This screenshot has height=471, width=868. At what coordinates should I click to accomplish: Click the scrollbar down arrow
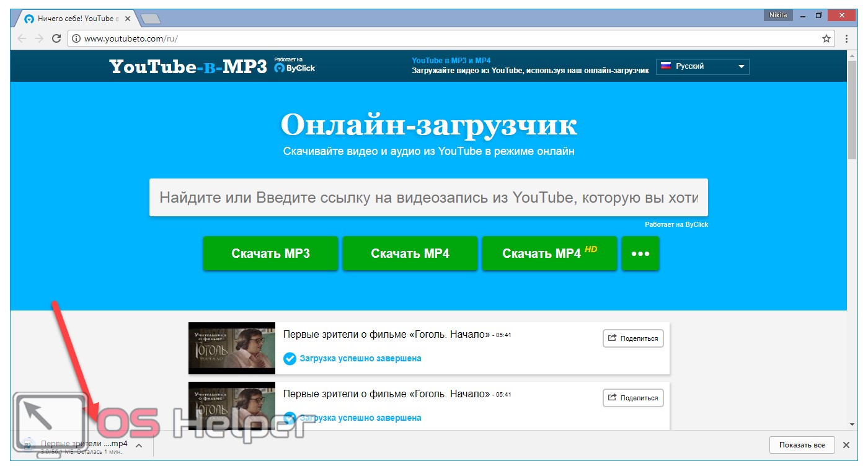point(852,425)
